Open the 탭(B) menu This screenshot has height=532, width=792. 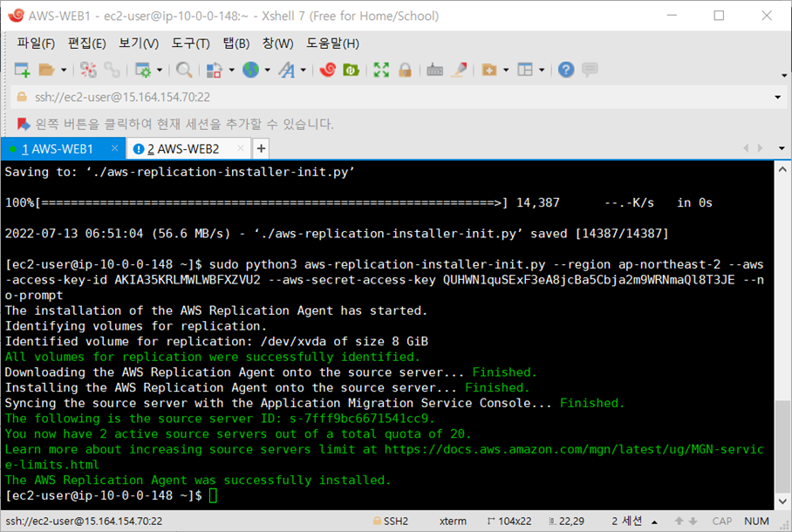(236, 44)
